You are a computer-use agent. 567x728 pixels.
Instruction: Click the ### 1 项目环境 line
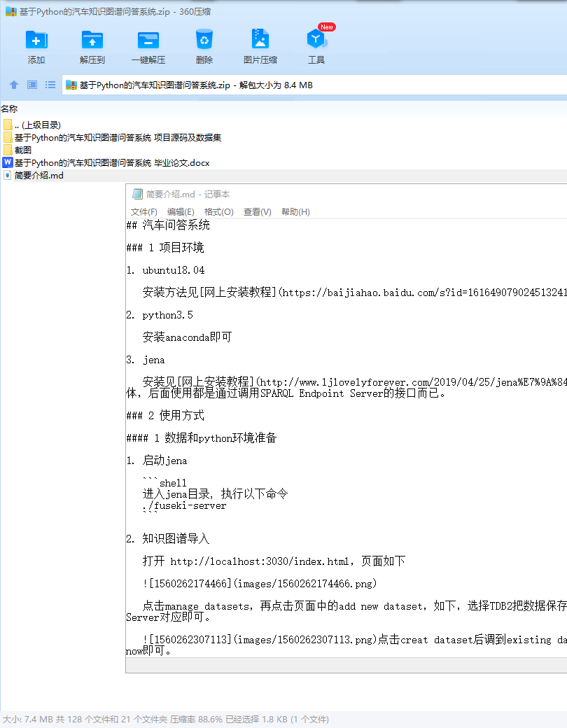tap(165, 248)
